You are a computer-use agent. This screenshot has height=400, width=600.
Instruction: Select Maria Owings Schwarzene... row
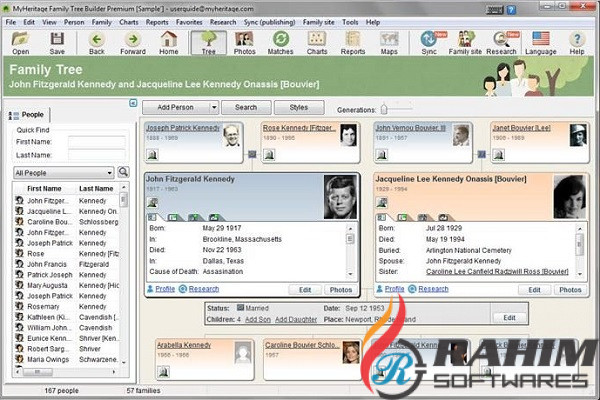67,359
